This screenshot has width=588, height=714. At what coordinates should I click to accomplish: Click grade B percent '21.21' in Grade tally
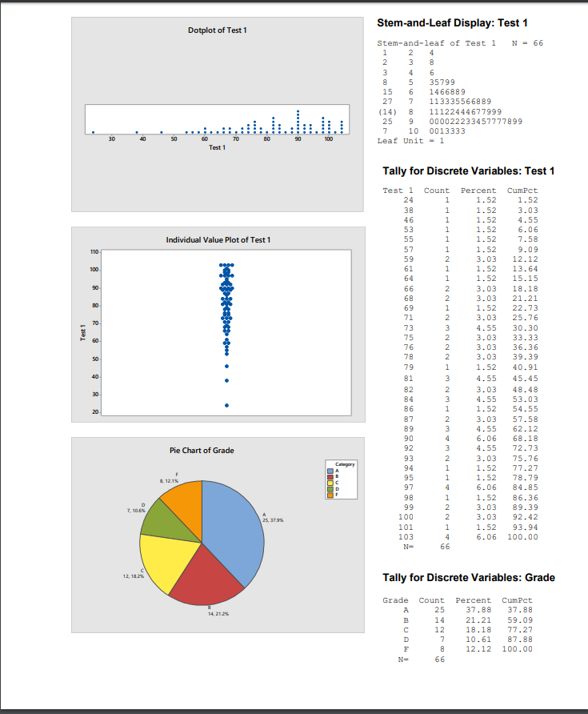tap(478, 620)
